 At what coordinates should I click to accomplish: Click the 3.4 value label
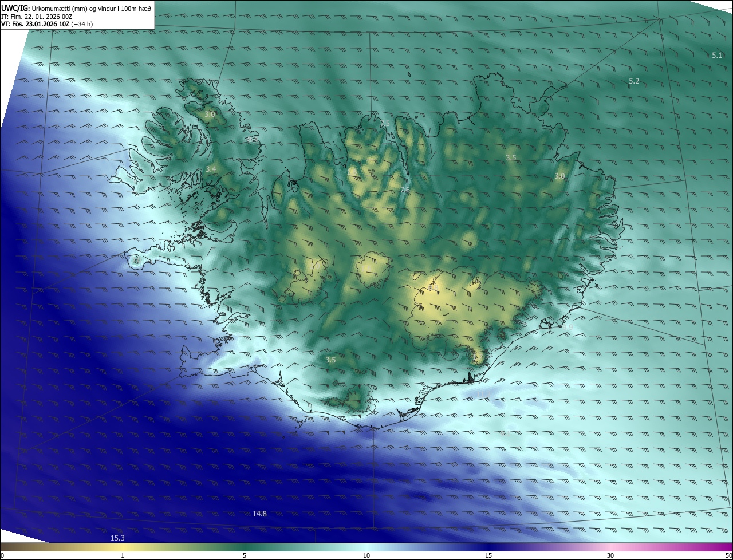211,169
